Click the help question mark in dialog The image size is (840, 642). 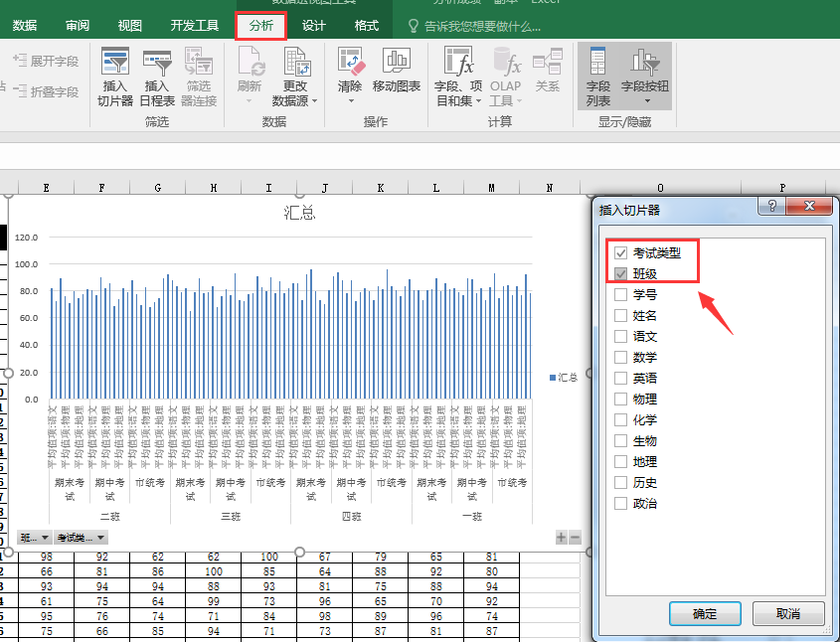coord(772,206)
